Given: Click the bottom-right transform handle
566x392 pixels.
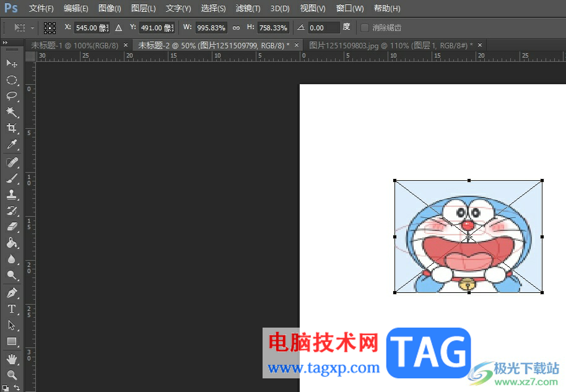Looking at the screenshot, I should (x=542, y=293).
